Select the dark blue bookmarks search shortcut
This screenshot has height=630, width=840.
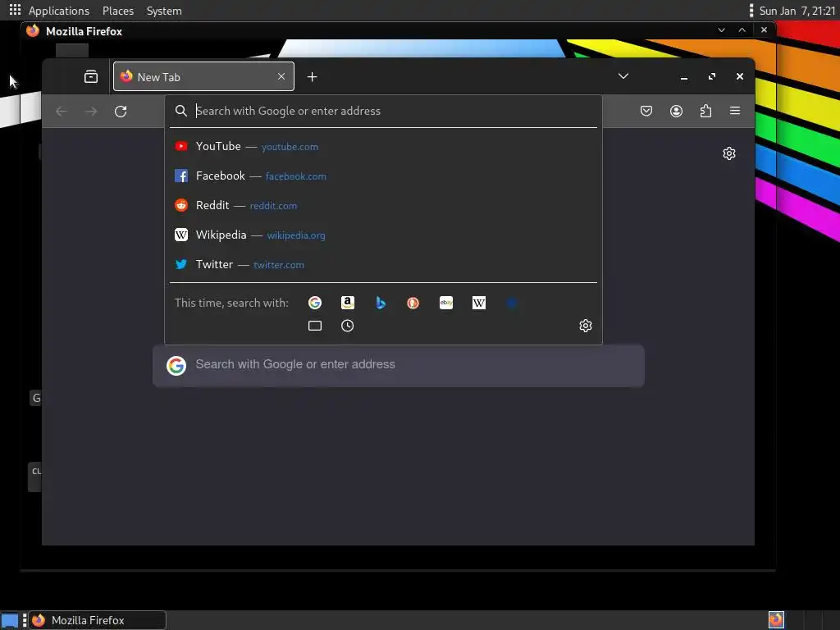[512, 303]
